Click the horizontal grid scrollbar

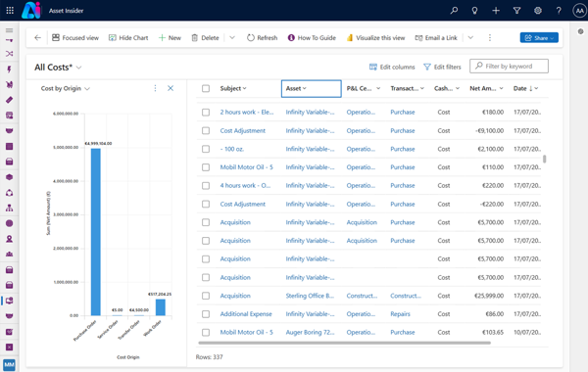pyautogui.click(x=344, y=343)
